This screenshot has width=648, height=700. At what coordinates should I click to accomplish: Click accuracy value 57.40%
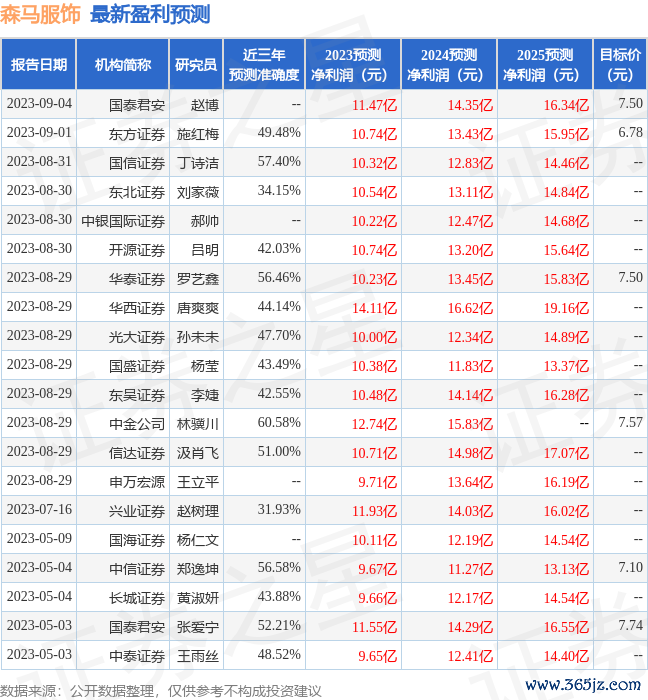coord(279,162)
